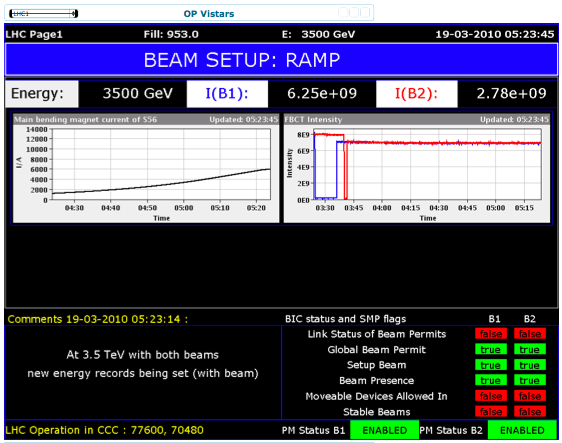Click B2 Global Beam Permit true indicator
Viewport: 562px width, 443px height.
pyautogui.click(x=530, y=349)
